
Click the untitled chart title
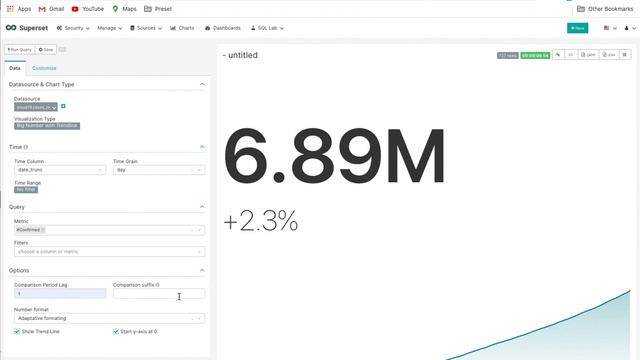(240, 55)
